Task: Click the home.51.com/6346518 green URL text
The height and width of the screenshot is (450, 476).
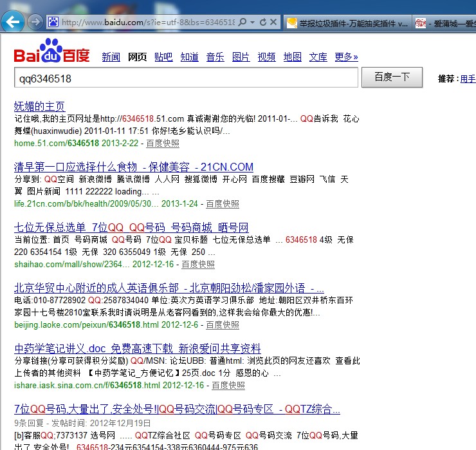Action: [x=57, y=143]
